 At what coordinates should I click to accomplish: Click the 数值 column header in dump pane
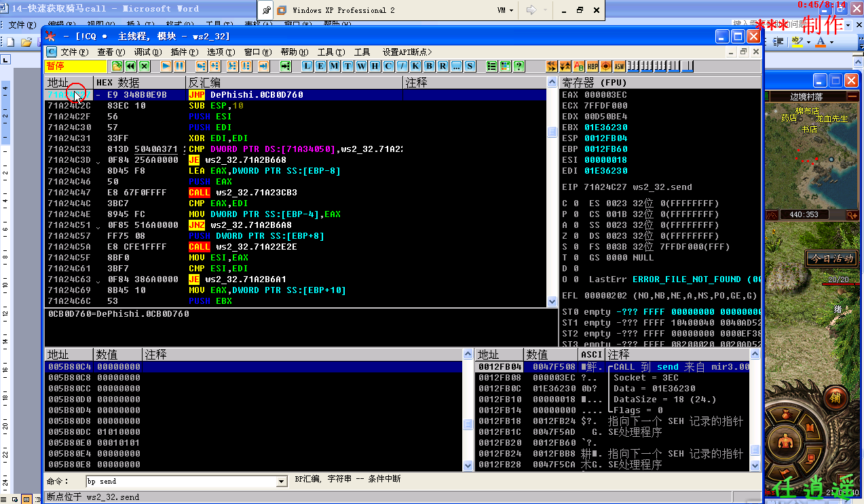click(118, 355)
